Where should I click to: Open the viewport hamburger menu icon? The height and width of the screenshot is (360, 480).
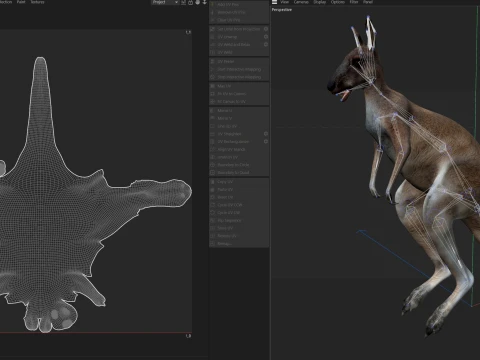(274, 2)
